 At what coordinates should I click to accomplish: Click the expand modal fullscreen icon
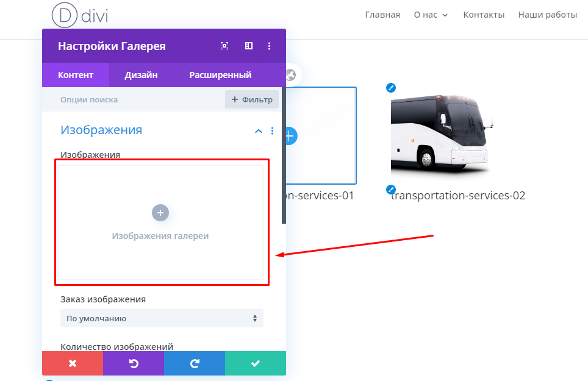[224, 46]
